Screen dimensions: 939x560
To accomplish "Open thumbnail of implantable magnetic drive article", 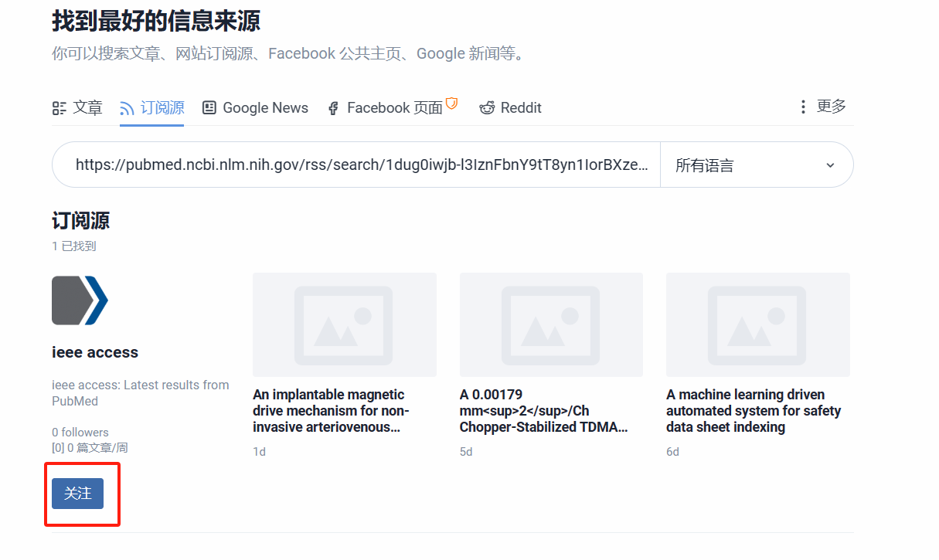I will [x=345, y=324].
